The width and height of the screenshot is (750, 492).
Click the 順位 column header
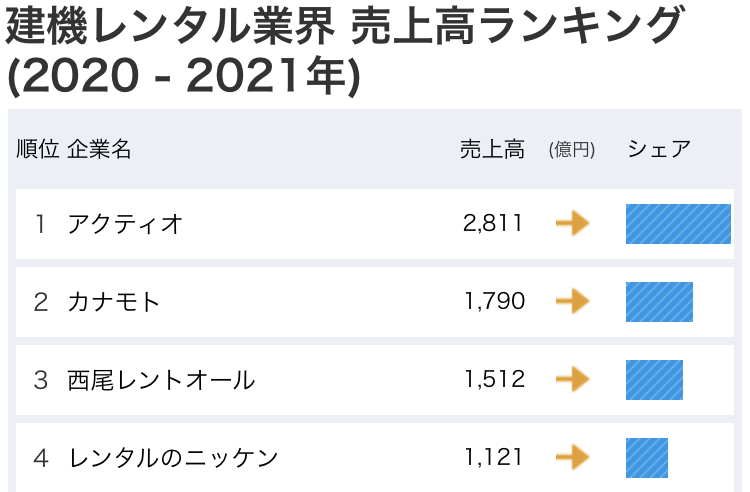tap(37, 150)
